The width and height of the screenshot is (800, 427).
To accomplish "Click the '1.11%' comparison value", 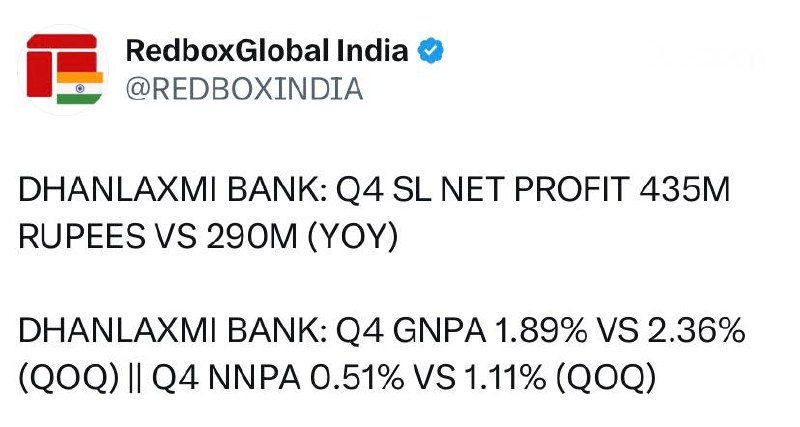I will [x=505, y=379].
